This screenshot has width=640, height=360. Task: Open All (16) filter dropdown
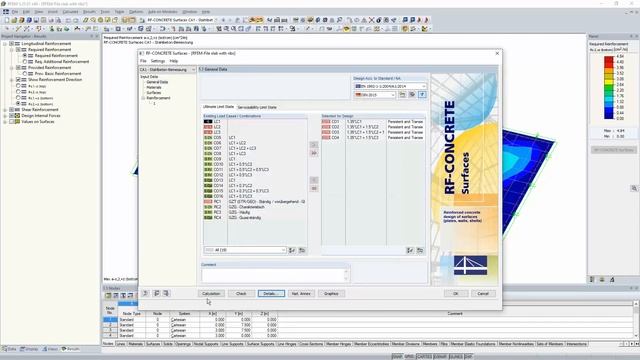tap(283, 250)
